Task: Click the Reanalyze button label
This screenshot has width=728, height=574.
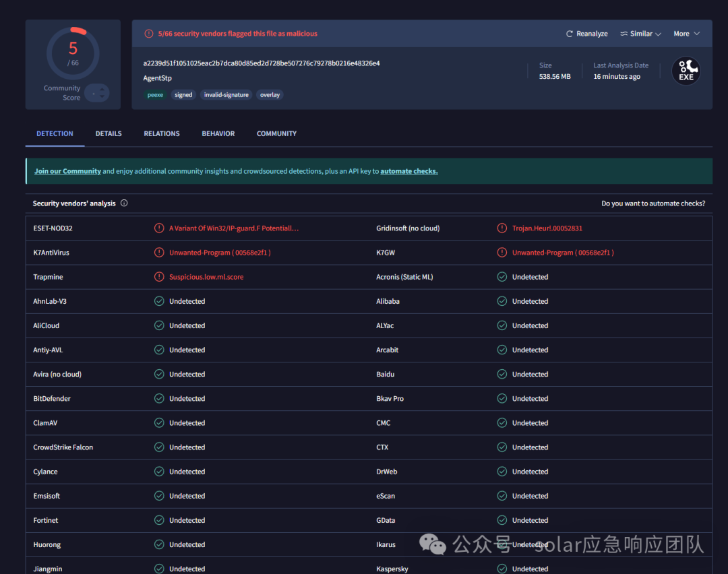Action: 592,34
